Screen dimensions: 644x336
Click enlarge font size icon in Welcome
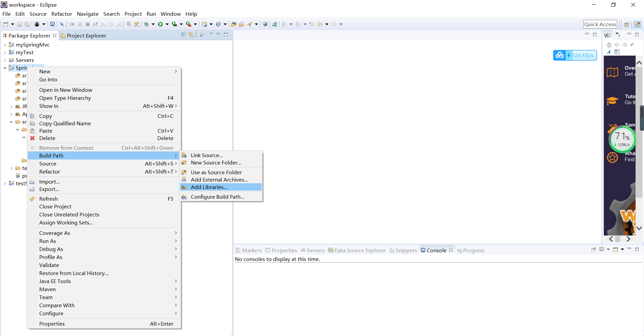click(x=609, y=52)
